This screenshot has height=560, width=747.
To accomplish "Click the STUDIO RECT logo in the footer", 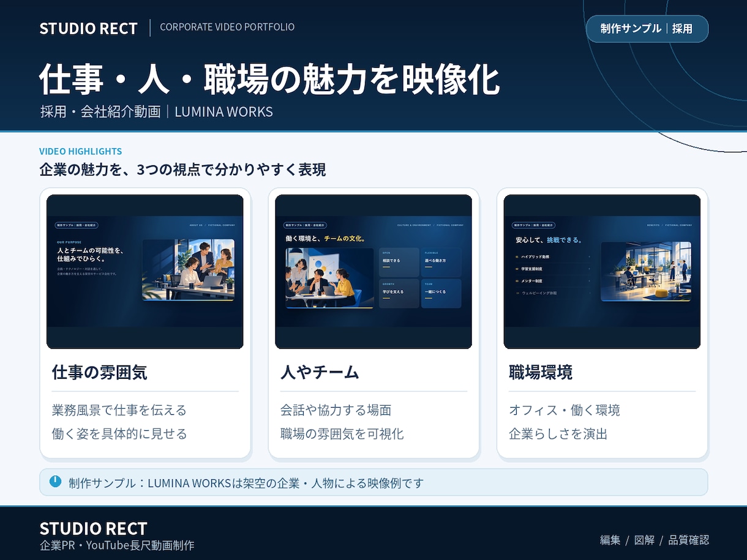I will (x=93, y=529).
